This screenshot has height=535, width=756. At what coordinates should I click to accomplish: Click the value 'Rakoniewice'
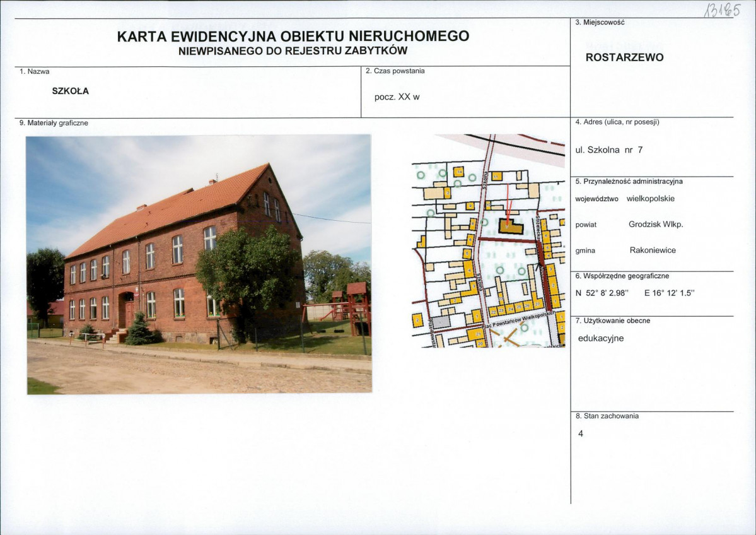(653, 250)
